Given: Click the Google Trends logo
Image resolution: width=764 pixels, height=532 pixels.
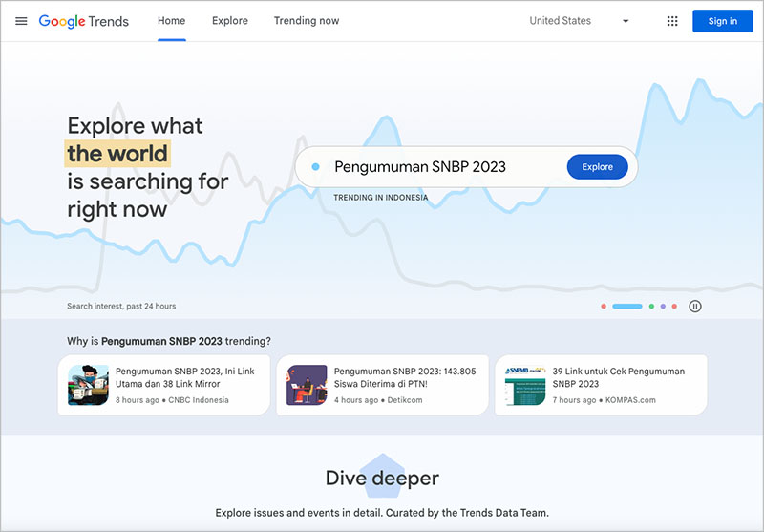Looking at the screenshot, I should 84,21.
